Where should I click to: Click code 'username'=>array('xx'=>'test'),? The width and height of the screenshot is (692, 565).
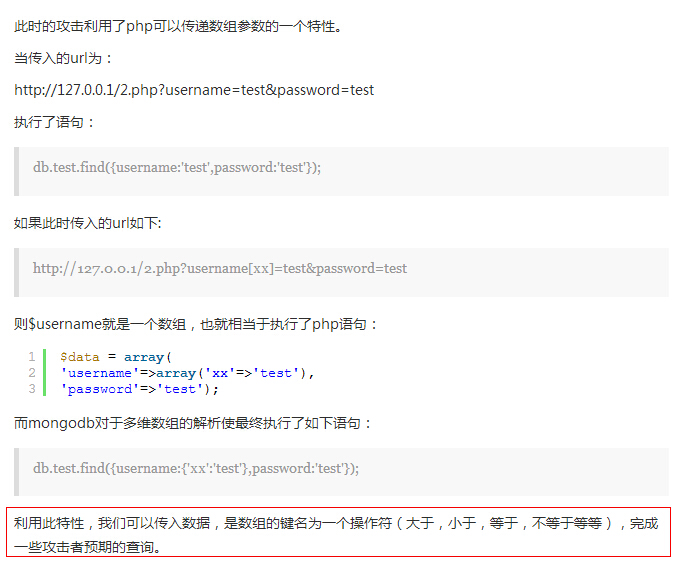[187, 373]
